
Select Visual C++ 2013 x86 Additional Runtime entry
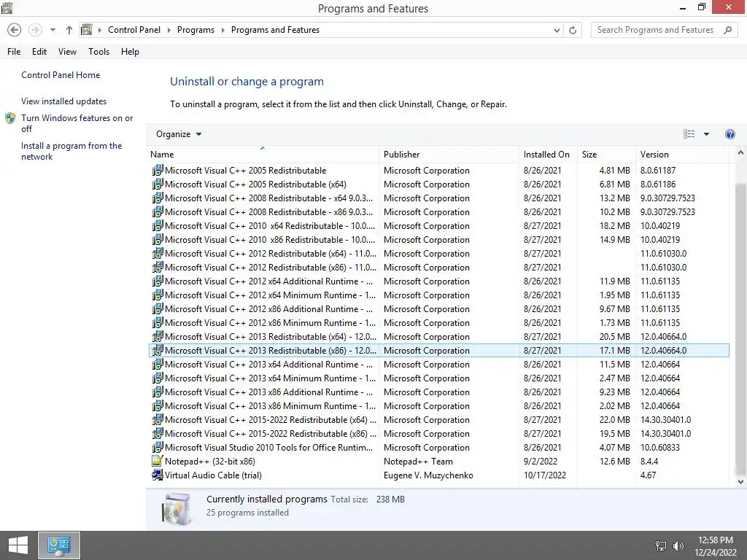click(x=438, y=392)
